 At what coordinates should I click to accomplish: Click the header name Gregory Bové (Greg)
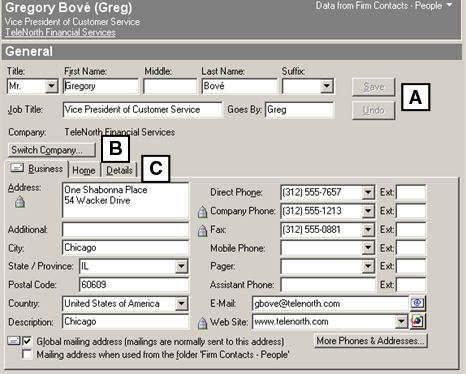coord(69,8)
